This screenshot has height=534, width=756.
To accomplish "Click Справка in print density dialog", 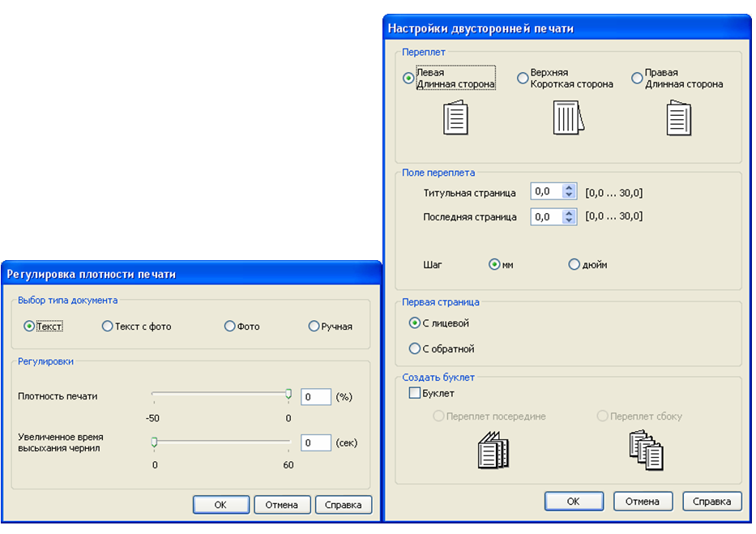I will coord(344,505).
